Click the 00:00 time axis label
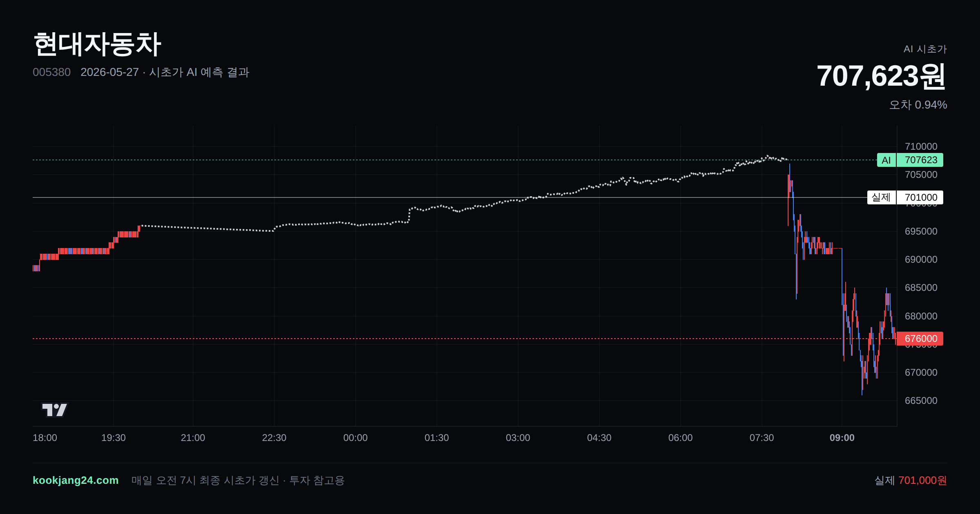Image resolution: width=980 pixels, height=514 pixels. (355, 438)
